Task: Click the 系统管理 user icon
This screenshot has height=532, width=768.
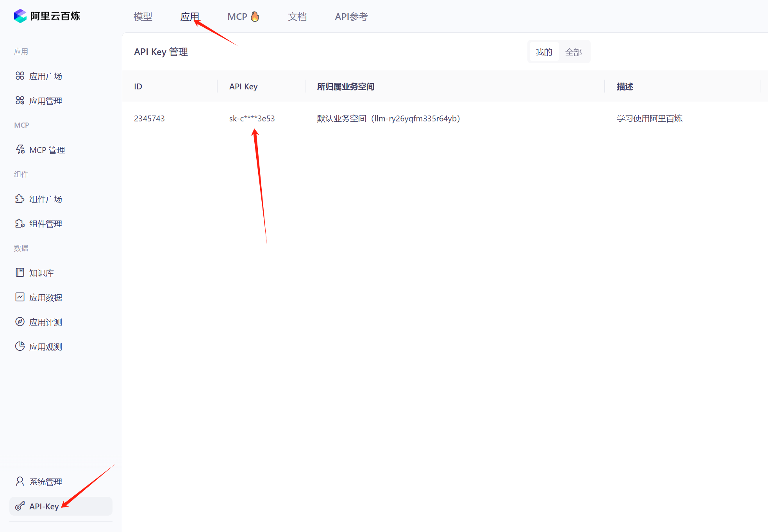Action: (x=20, y=481)
